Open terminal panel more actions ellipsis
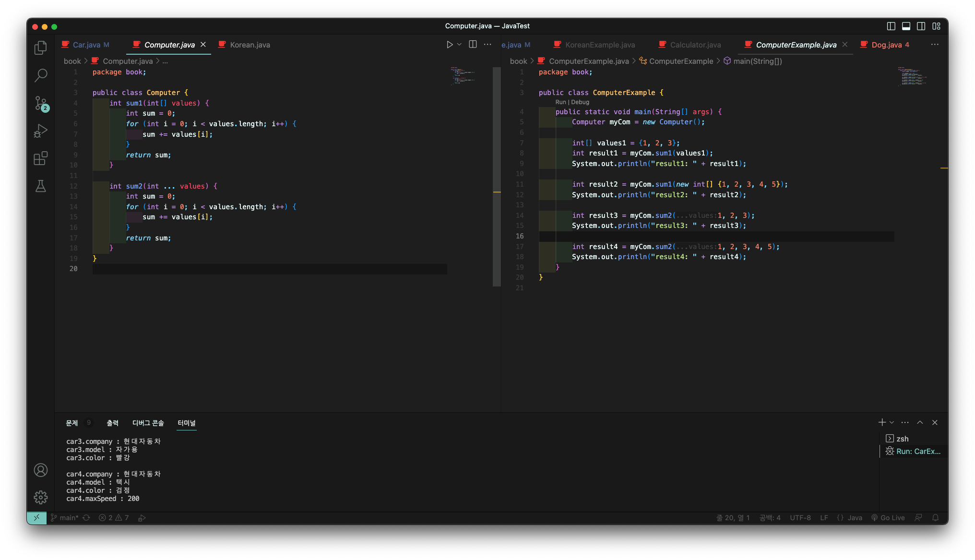 [x=905, y=422]
